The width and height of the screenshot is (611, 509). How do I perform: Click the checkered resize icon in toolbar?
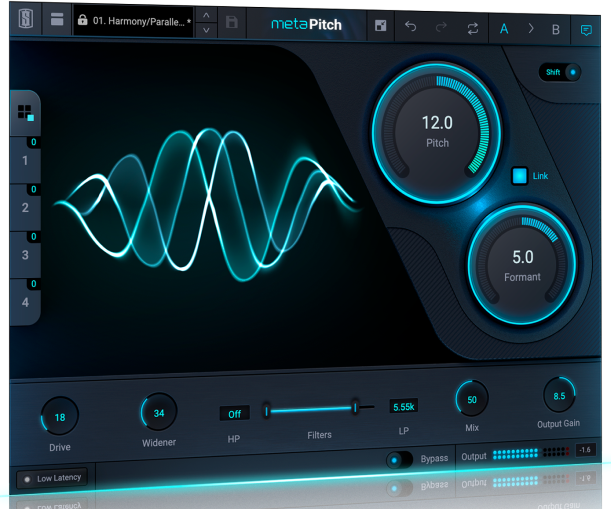point(380,26)
